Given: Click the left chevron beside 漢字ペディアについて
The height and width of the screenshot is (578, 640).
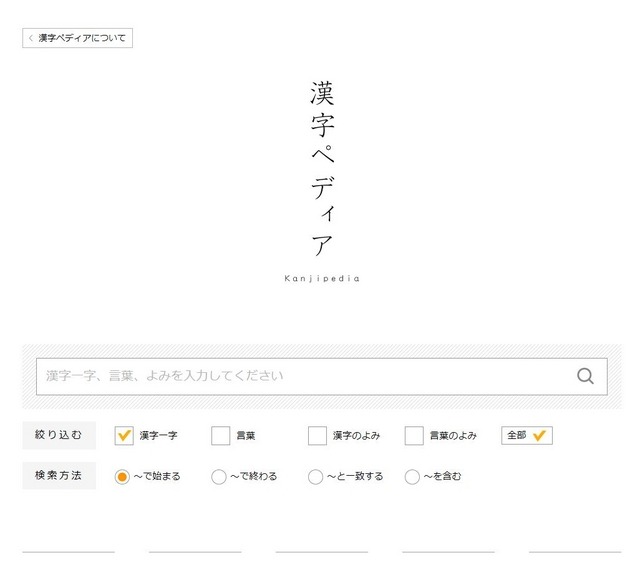Looking at the screenshot, I should click(x=31, y=38).
